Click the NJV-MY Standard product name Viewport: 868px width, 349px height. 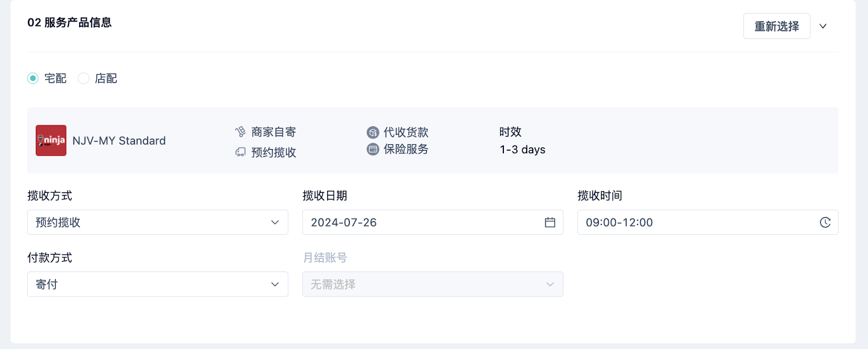click(x=119, y=141)
